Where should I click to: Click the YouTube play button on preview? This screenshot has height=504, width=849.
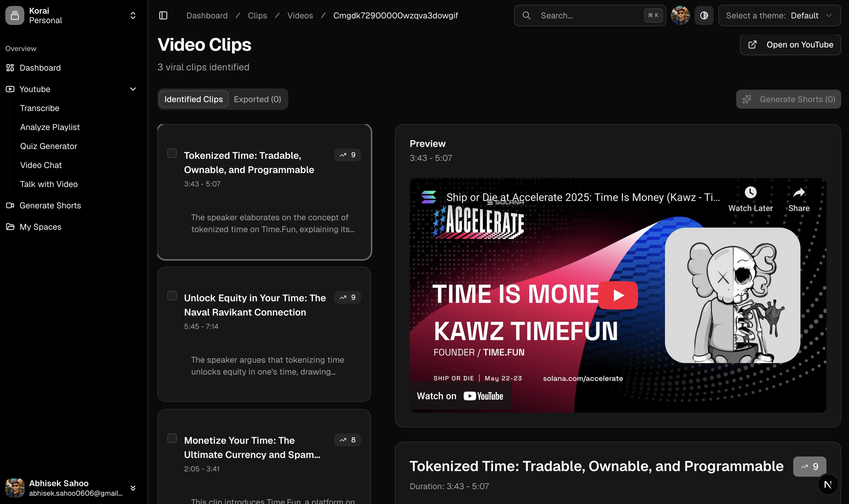[618, 295]
